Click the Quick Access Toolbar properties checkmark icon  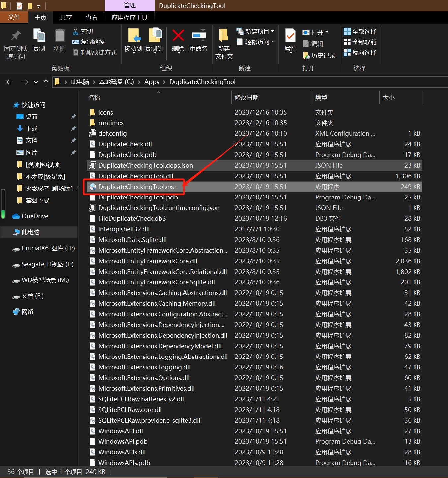pos(20,6)
